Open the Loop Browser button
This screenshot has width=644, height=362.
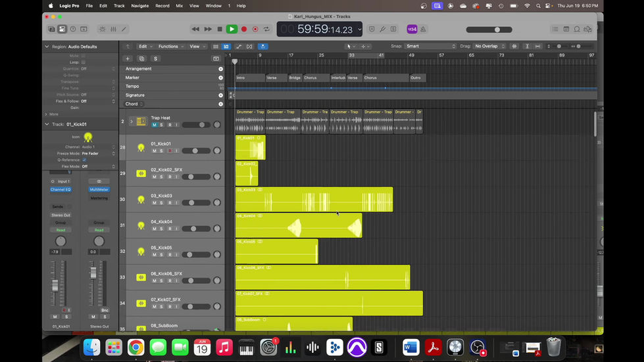pos(577,29)
